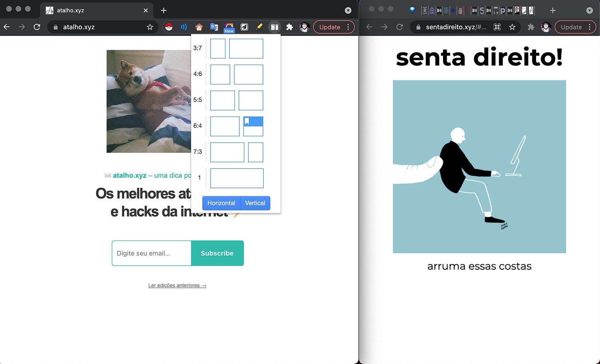Viewport: 600px width, 364px height.
Task: Select the 3:7 left pane
Action: (218, 49)
